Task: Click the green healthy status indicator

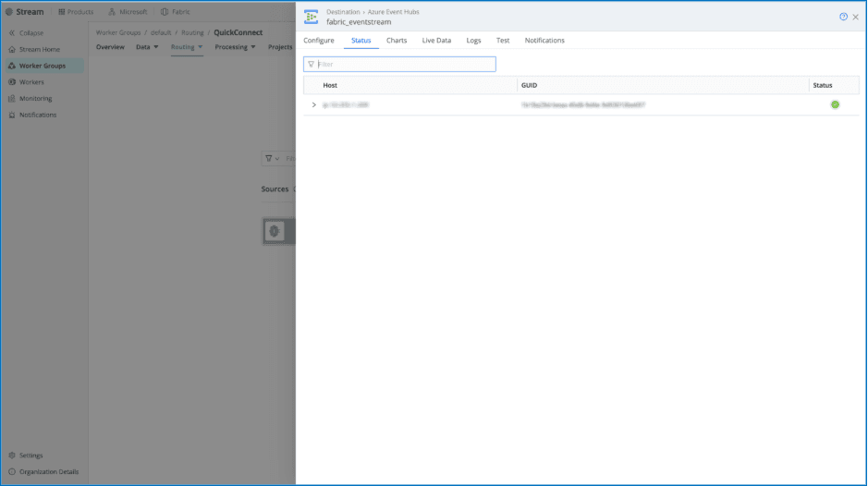Action: click(835, 104)
